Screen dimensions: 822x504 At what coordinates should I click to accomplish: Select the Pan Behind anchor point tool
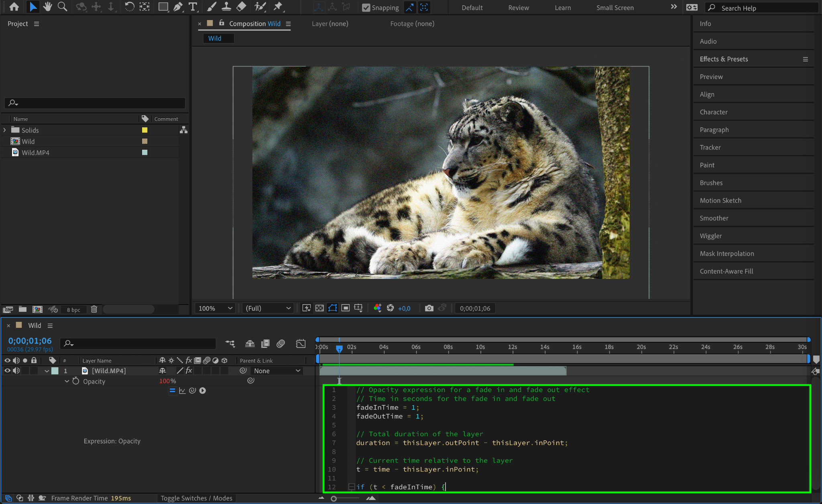pos(144,7)
